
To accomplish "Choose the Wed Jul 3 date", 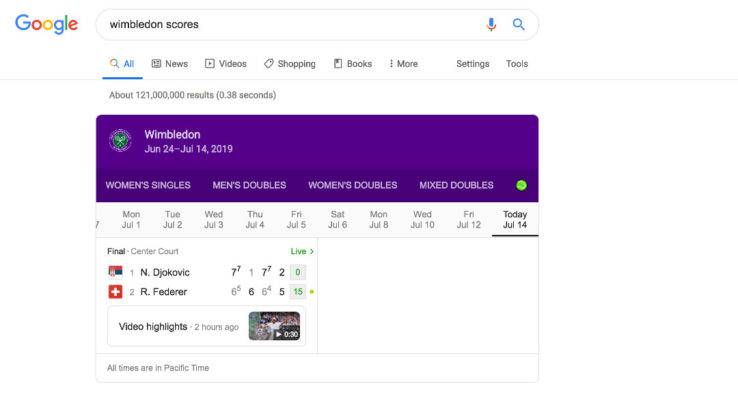I will (214, 219).
